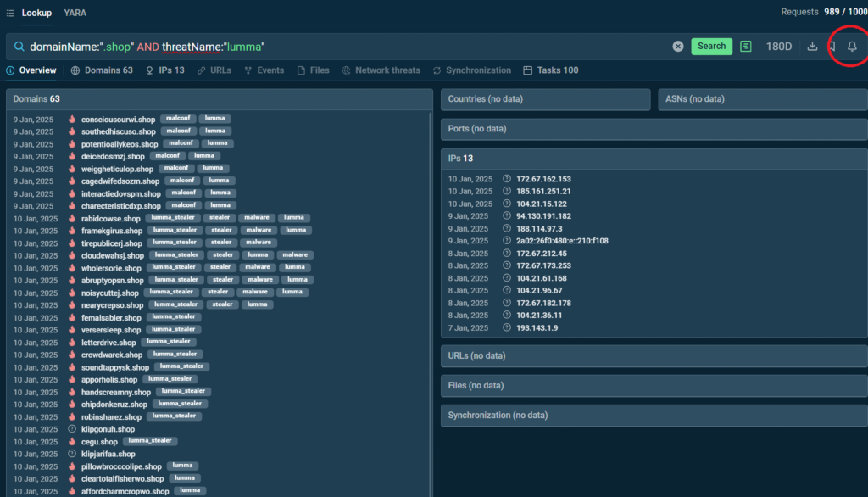Expand the Ports (no data) panel
The width and height of the screenshot is (868, 497).
point(654,129)
